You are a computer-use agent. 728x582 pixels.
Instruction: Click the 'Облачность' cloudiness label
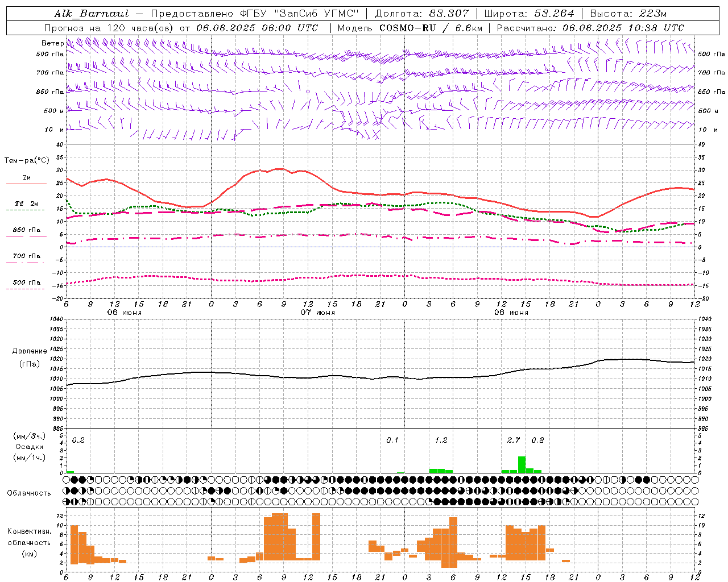pos(29,493)
